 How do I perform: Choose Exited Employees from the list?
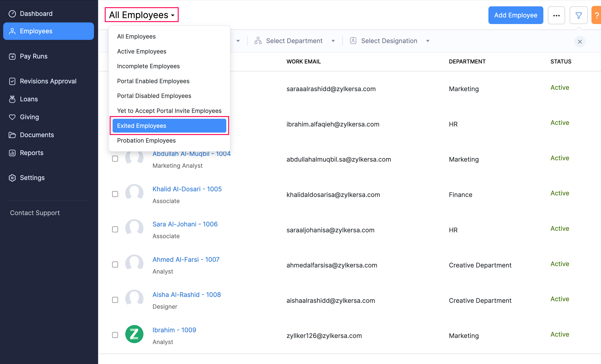(142, 126)
